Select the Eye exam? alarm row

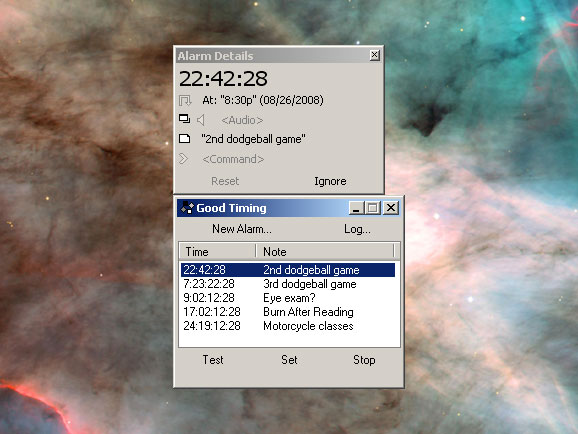(x=288, y=298)
